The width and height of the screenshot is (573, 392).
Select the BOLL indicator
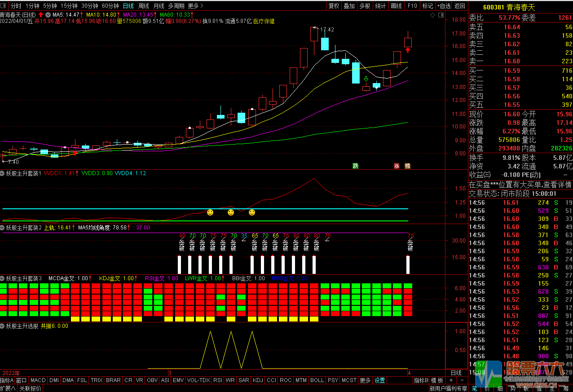click(x=317, y=380)
